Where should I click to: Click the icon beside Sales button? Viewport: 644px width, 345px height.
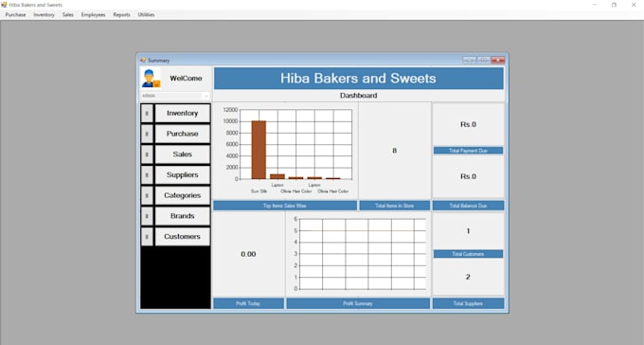coord(147,154)
